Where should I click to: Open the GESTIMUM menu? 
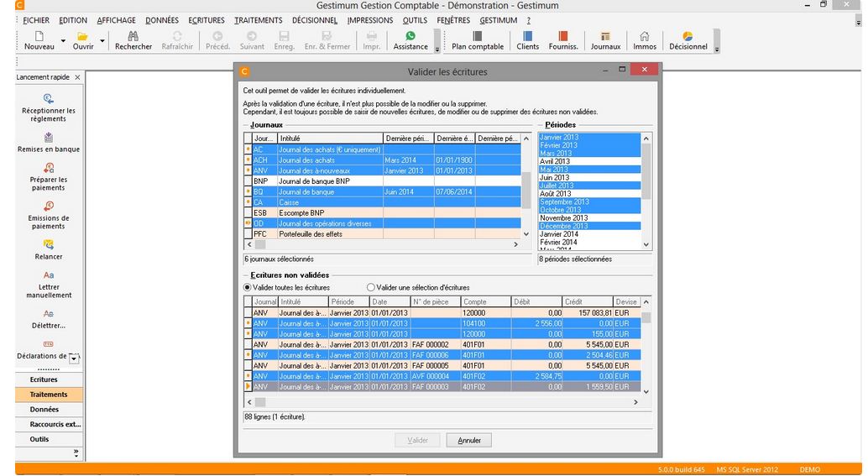coord(498,20)
